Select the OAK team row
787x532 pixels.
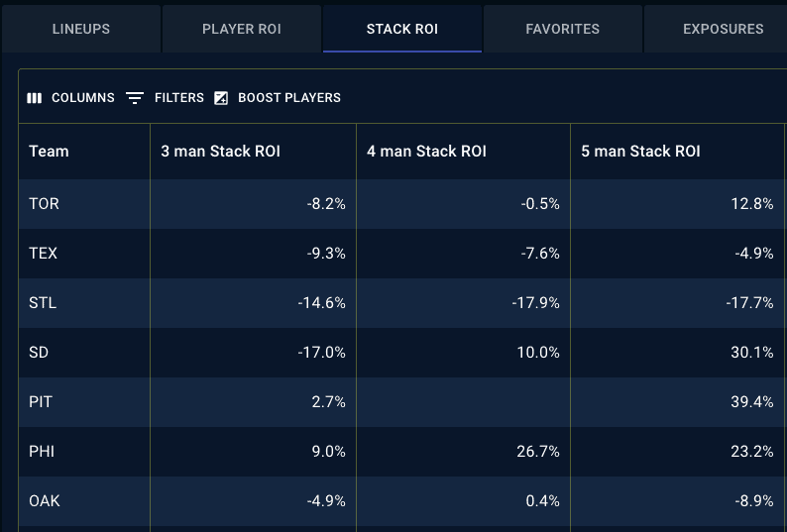[402, 501]
